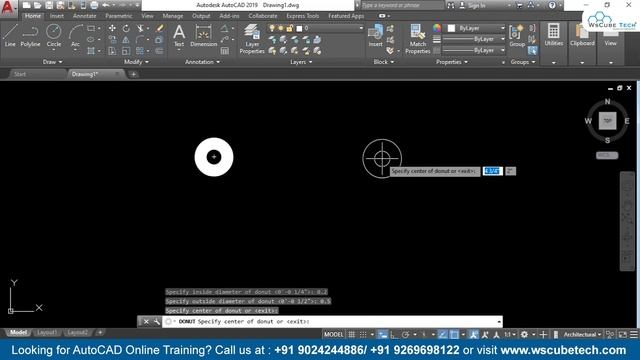
Task: Open Layer Properties manager
Action: coord(252,39)
